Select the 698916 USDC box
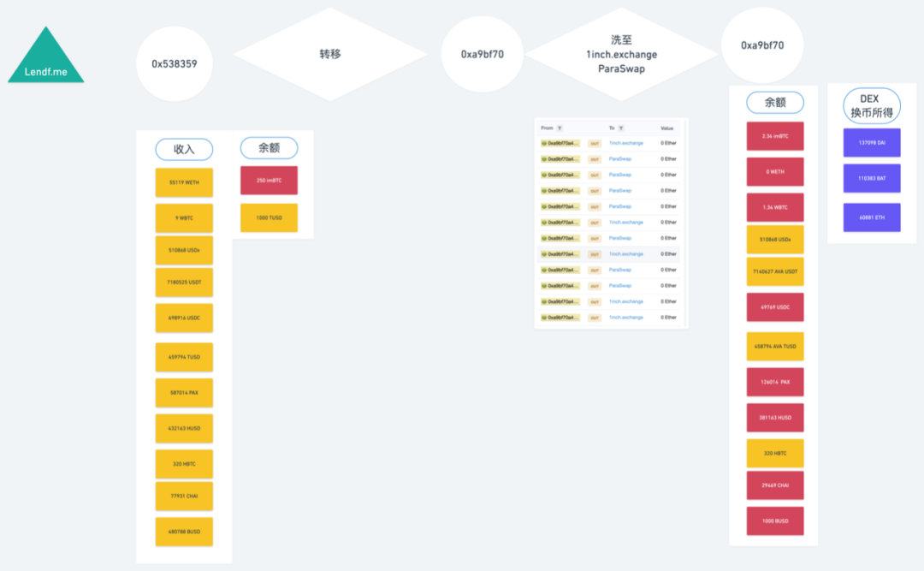 click(x=184, y=318)
